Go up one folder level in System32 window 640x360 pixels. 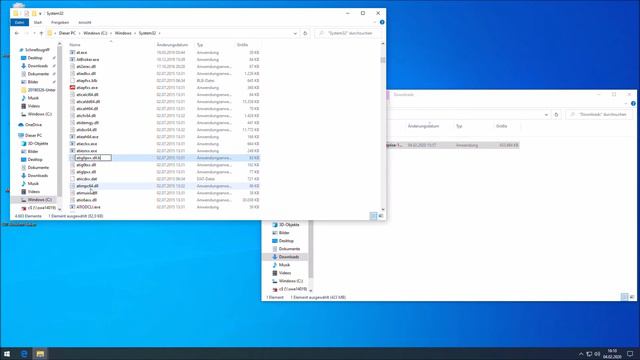coord(41,33)
